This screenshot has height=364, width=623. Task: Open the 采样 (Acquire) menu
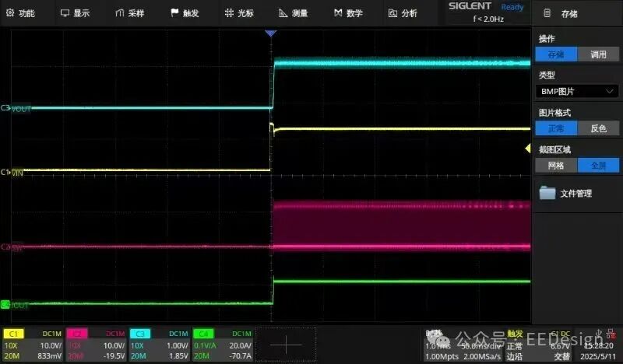[130, 13]
